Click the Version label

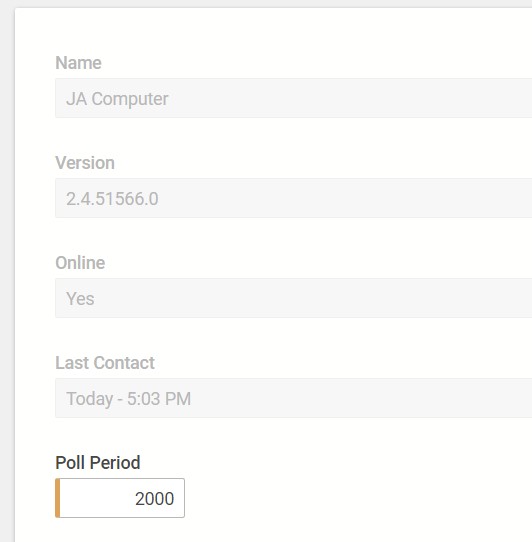tap(85, 163)
